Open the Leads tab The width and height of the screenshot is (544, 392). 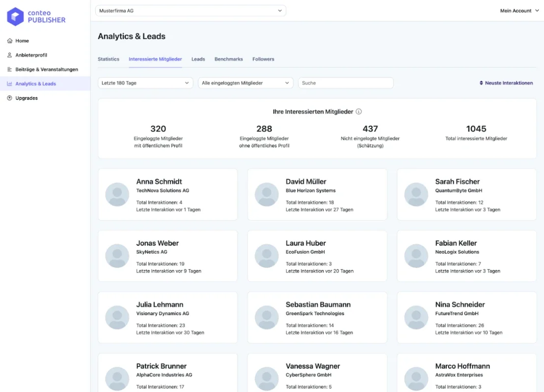[x=198, y=59]
